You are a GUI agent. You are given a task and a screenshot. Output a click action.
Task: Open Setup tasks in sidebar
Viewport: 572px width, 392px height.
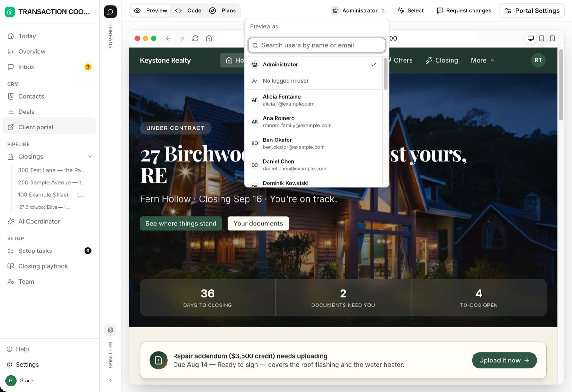coord(49,251)
